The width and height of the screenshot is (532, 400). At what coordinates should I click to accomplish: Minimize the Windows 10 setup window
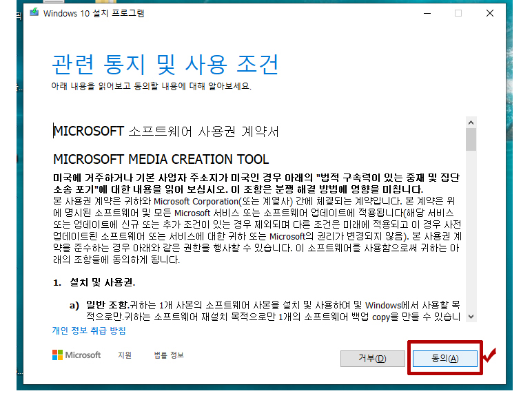pyautogui.click(x=427, y=13)
